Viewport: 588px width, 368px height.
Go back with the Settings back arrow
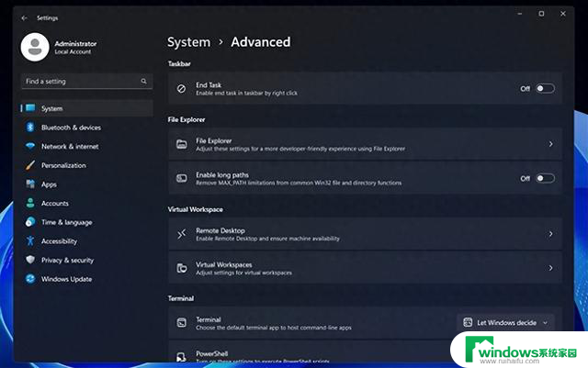click(25, 18)
